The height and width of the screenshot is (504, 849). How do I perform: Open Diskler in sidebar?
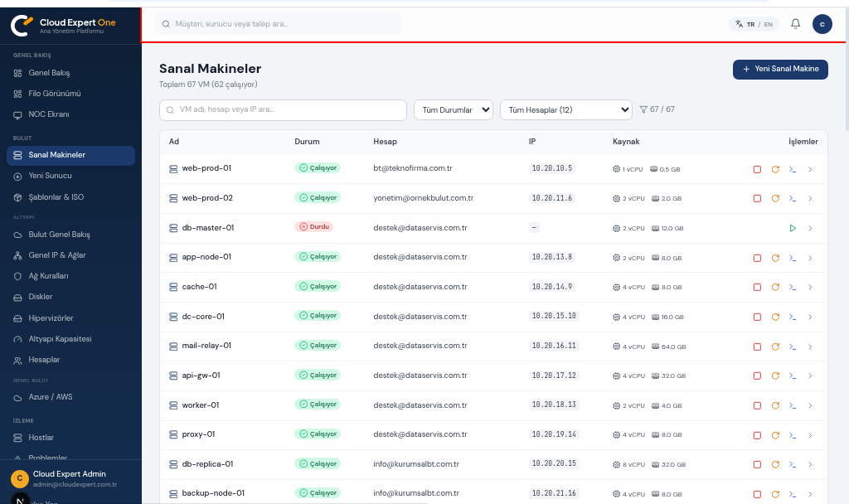coord(70,297)
